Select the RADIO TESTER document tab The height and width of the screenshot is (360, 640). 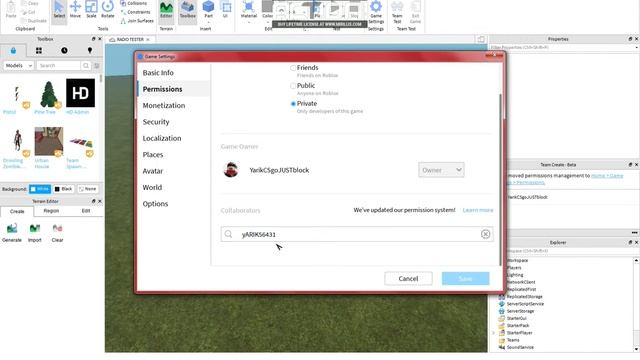click(x=130, y=39)
